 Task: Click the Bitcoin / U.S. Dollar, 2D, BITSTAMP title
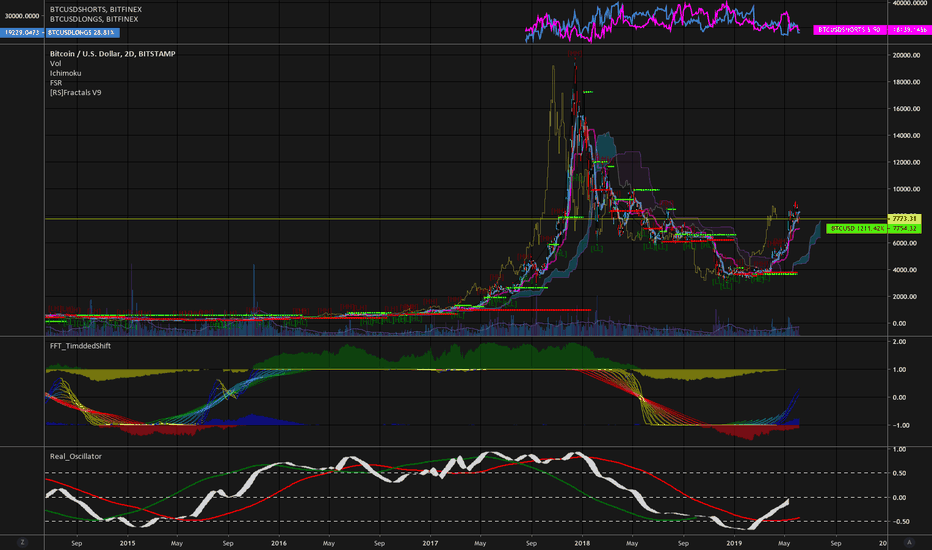point(112,54)
